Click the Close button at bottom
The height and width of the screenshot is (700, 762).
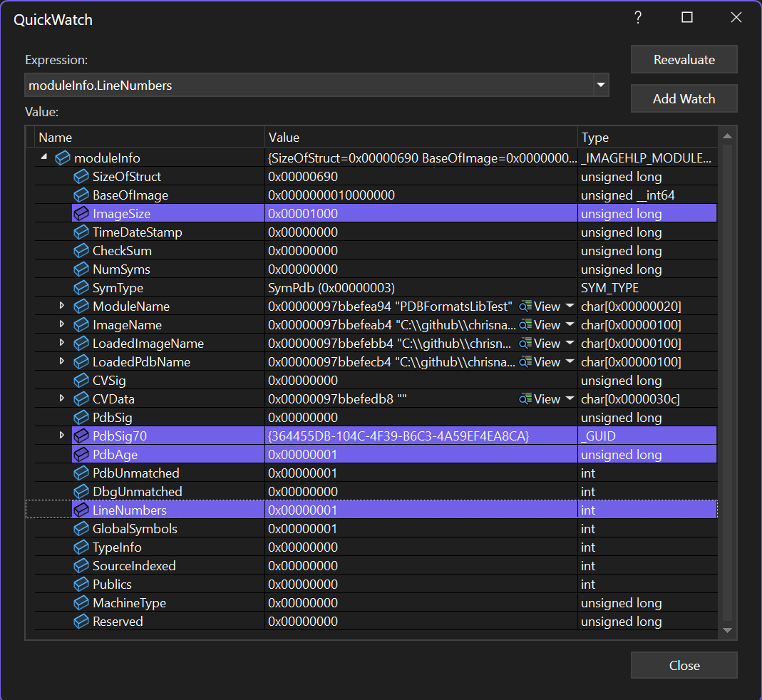(x=684, y=665)
